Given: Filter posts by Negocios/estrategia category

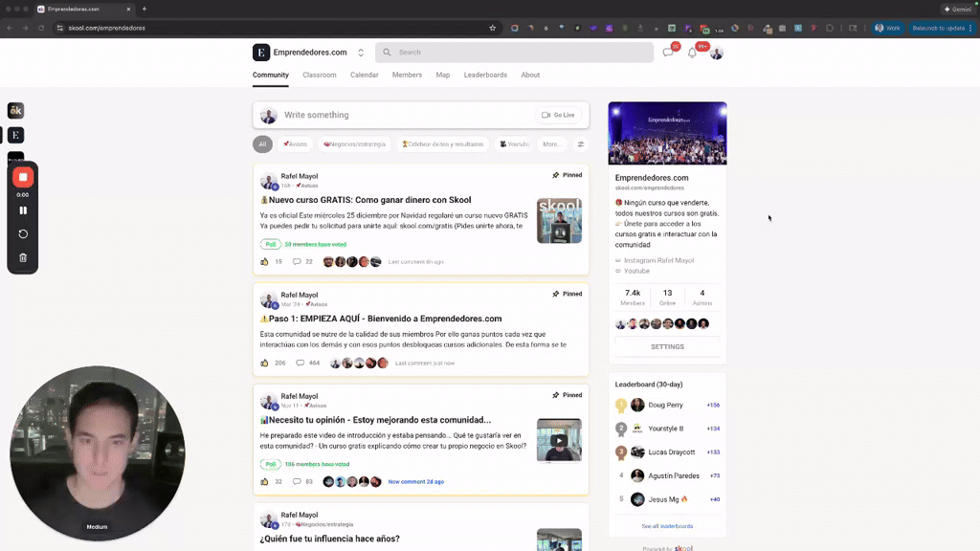Looking at the screenshot, I should pyautogui.click(x=354, y=144).
